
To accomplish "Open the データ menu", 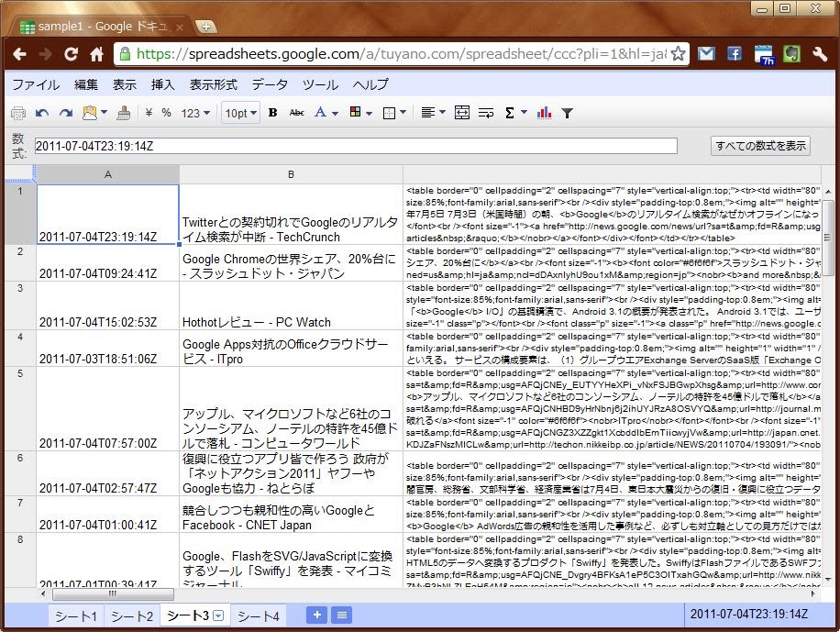I will [270, 84].
